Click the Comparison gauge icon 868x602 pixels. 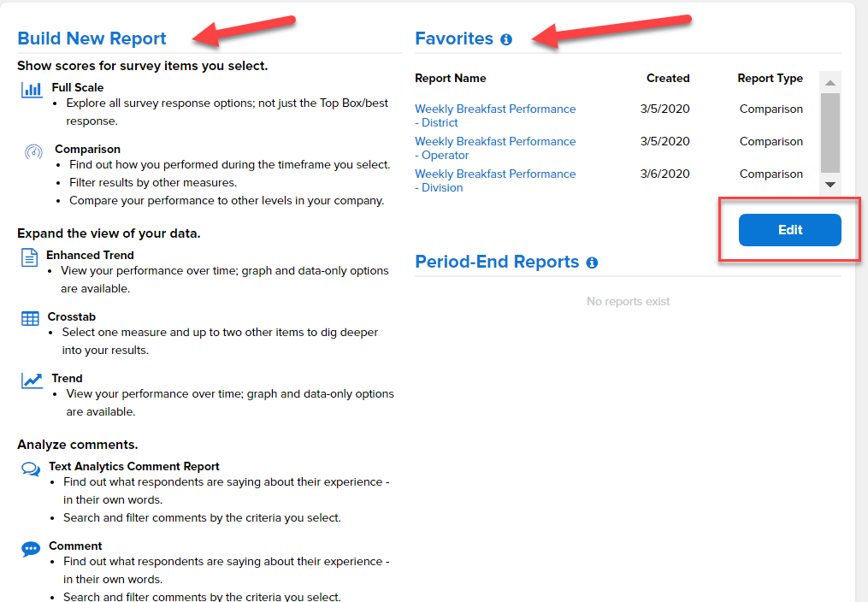point(33,152)
